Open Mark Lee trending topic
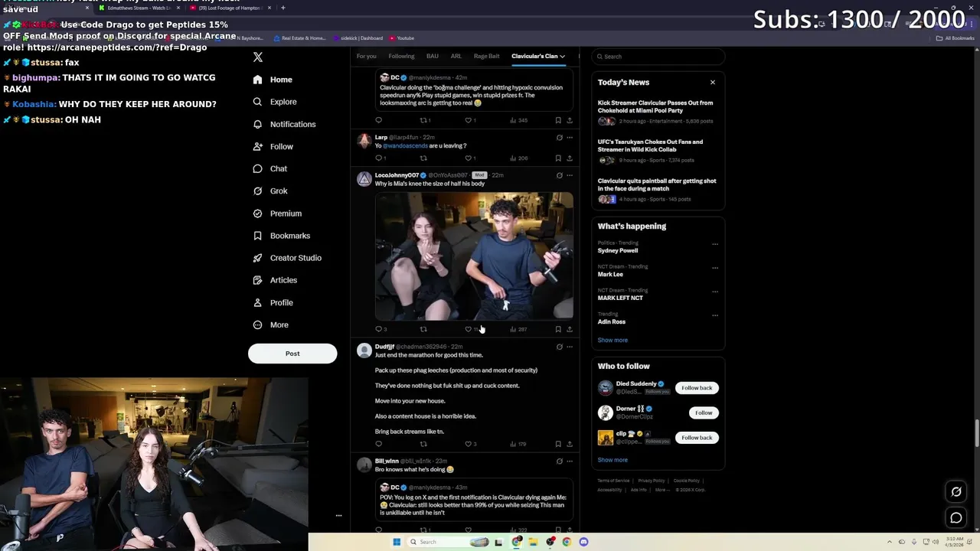The width and height of the screenshot is (980, 551). tap(610, 274)
